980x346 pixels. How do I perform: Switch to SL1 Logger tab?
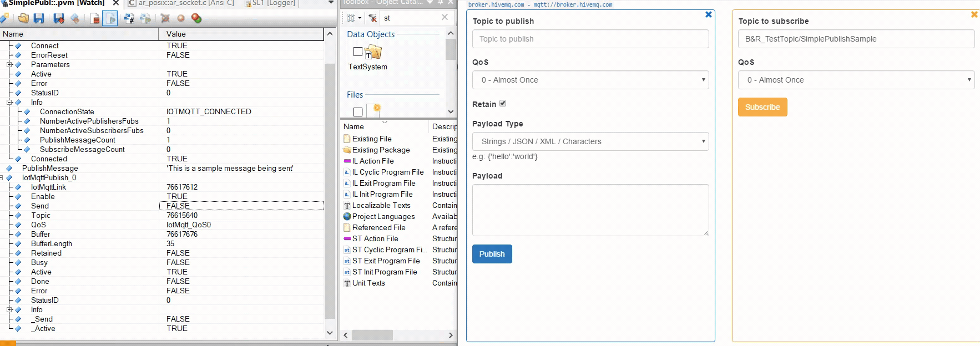(270, 3)
